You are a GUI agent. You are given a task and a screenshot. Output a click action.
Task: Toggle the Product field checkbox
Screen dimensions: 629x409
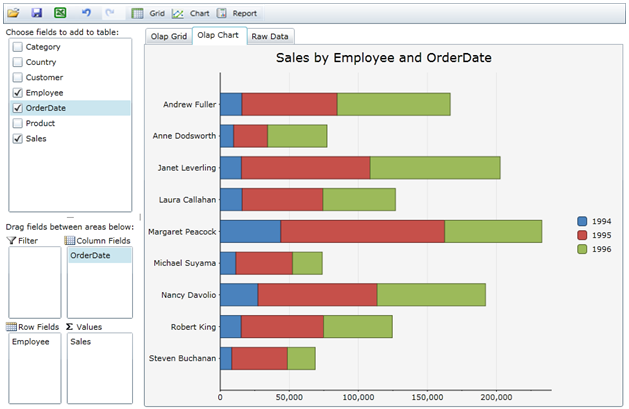pyautogui.click(x=17, y=123)
